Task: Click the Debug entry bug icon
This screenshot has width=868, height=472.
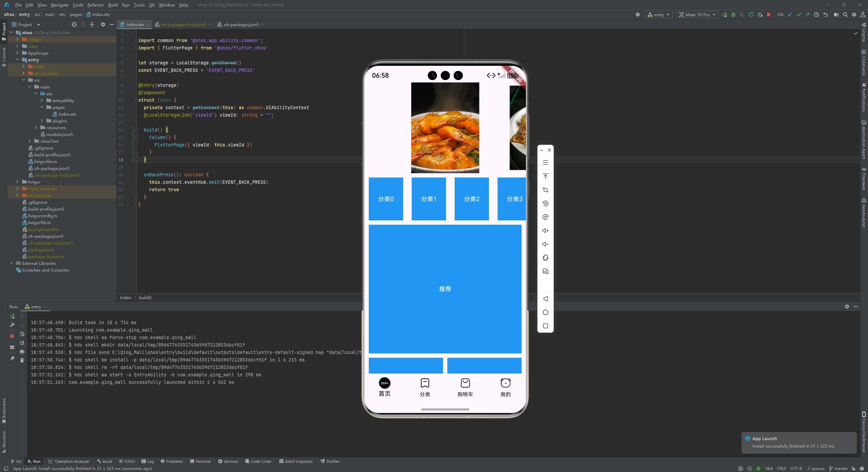Action: coord(733,15)
